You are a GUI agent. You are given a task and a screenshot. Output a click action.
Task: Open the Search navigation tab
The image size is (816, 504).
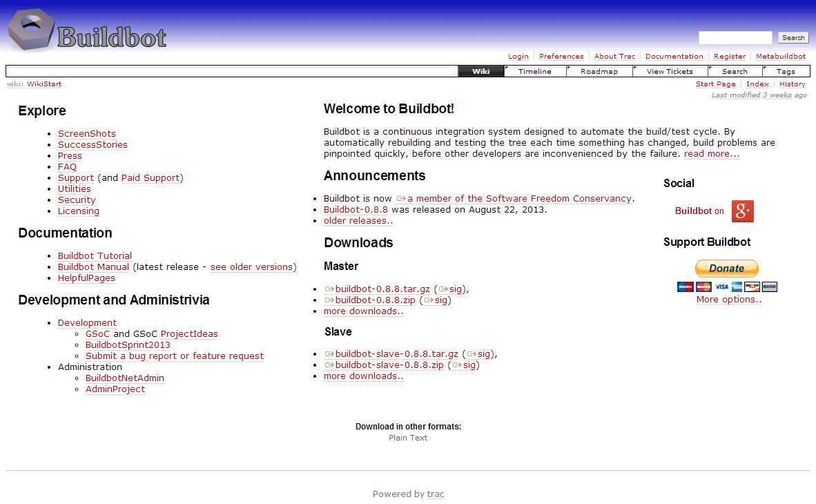pos(735,71)
